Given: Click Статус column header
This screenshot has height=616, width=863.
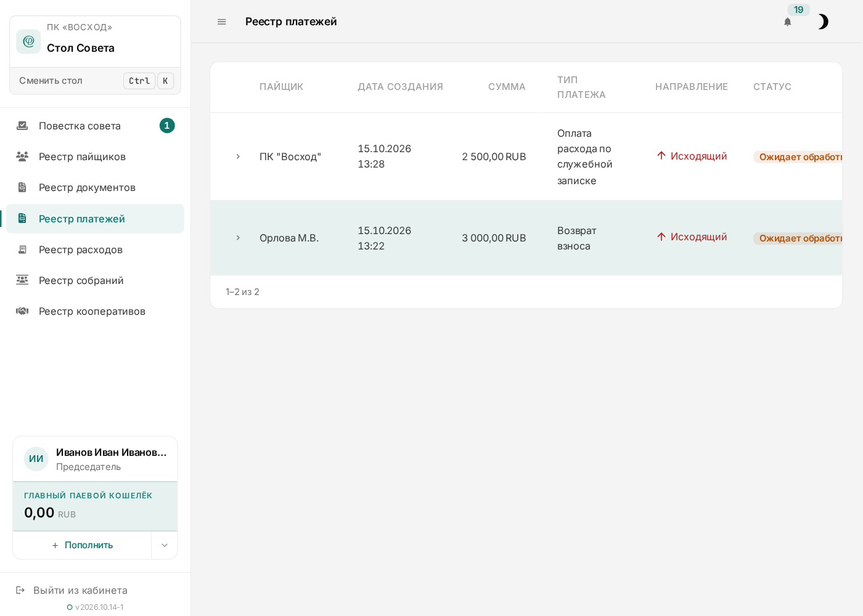Looking at the screenshot, I should [772, 87].
